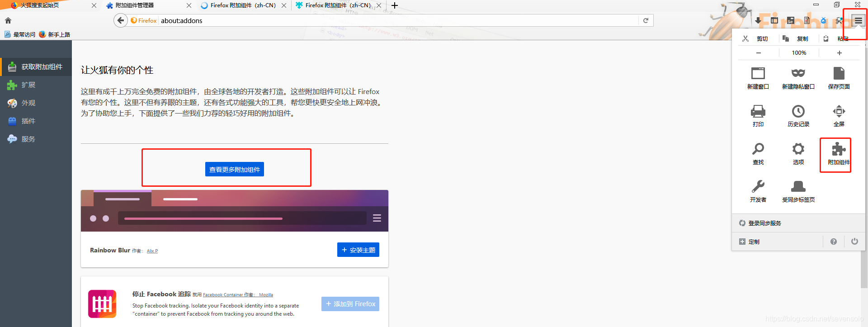
Task: Open 新建隐私窗口 private window
Action: tap(798, 78)
